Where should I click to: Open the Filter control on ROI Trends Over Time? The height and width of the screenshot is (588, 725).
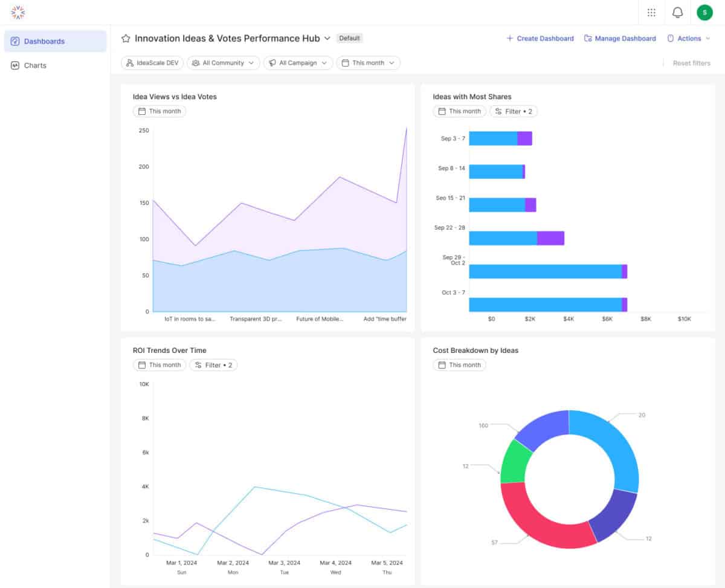213,365
